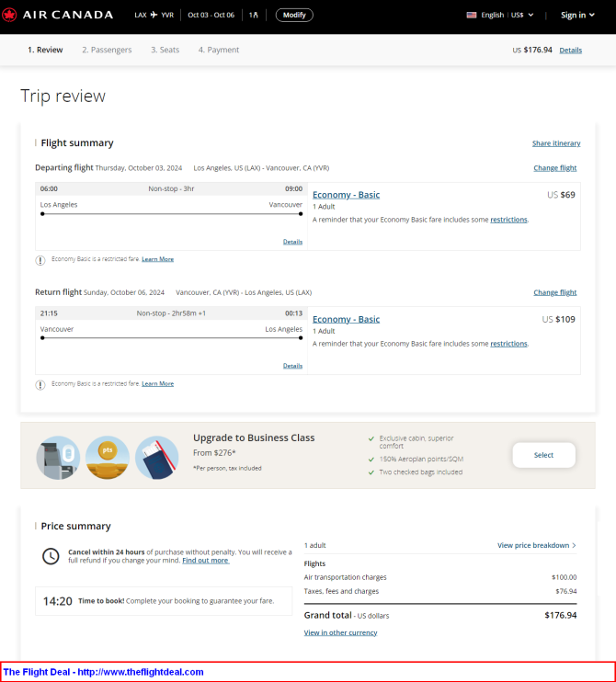Click Share itinerary link
Image resolution: width=616 pixels, height=682 pixels.
pyautogui.click(x=556, y=143)
